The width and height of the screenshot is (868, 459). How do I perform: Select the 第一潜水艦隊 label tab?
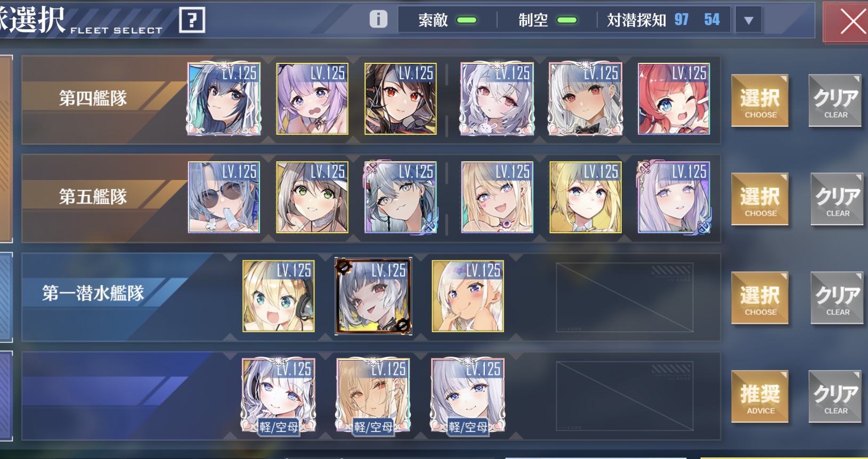click(93, 293)
